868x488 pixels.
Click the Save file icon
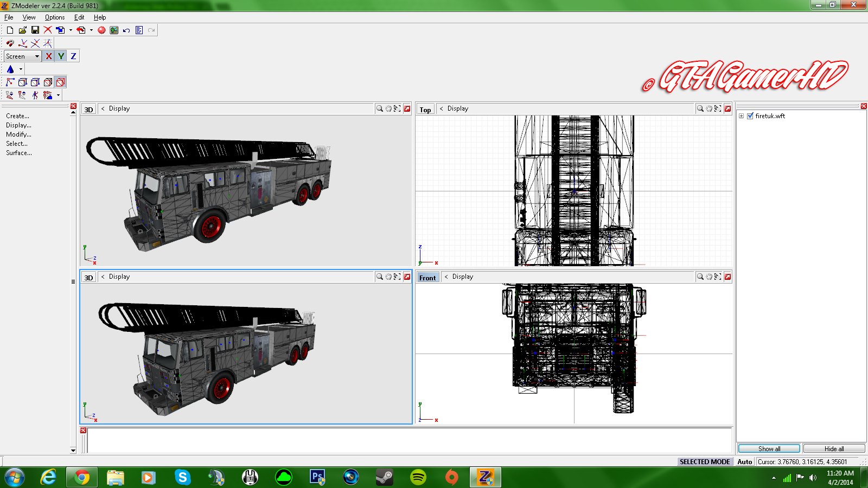pos(35,30)
